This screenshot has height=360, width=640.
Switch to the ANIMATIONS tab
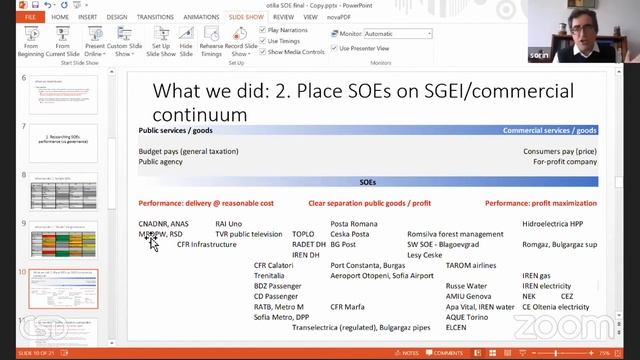click(x=201, y=17)
